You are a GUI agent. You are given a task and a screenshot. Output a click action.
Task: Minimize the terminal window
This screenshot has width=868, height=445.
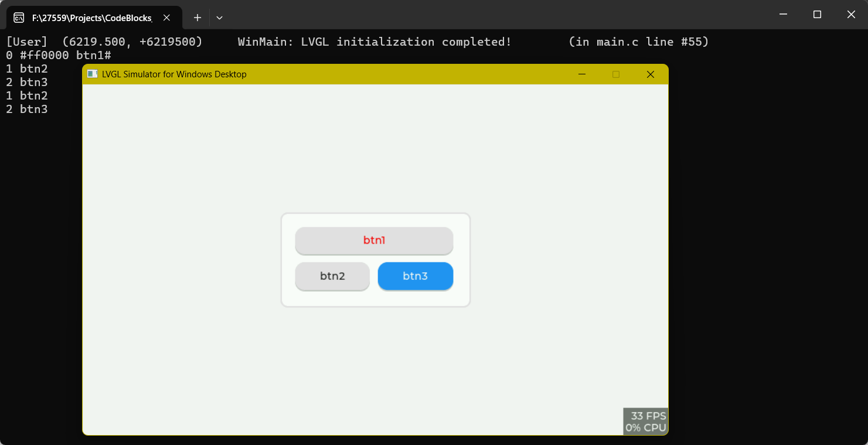[783, 15]
